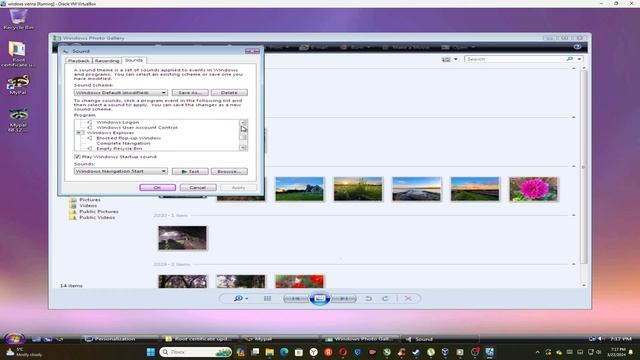Open the search options dropdown arrow
This screenshot has width=640, height=360.
579,59
